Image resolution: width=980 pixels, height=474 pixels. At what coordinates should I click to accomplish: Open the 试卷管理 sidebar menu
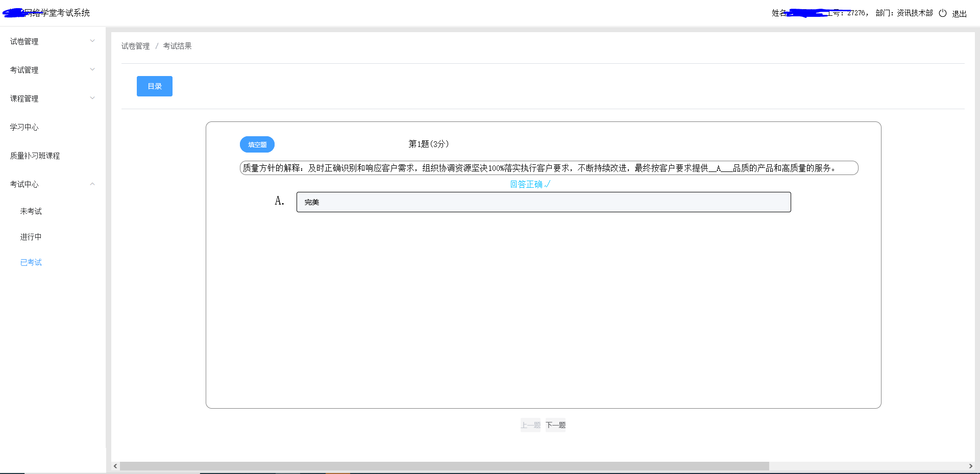coord(53,41)
